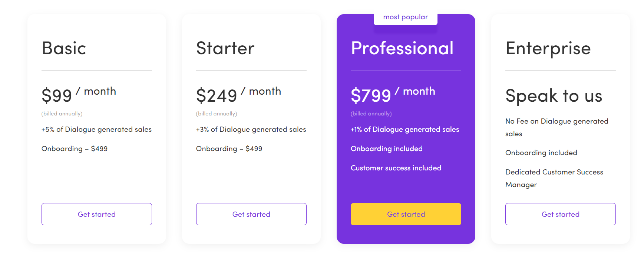Select the Professional plan heading

(402, 48)
